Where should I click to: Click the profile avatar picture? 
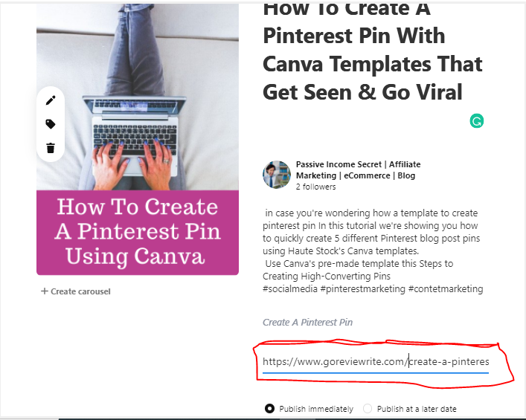pyautogui.click(x=277, y=174)
